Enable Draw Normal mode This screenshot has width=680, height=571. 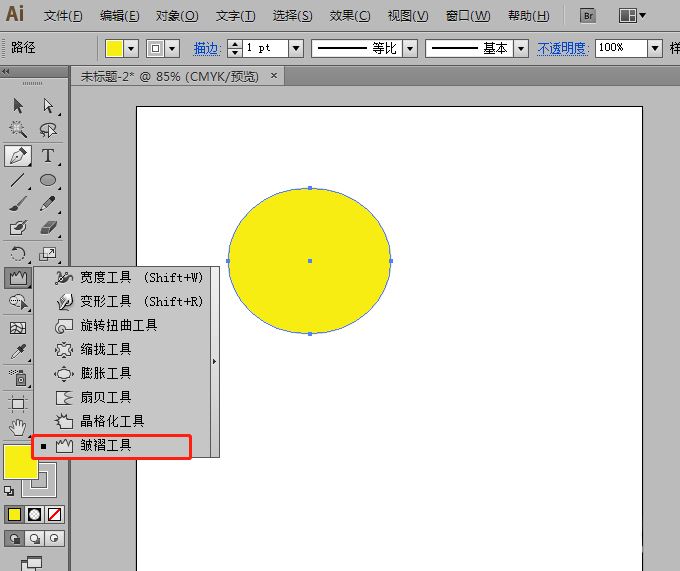pyautogui.click(x=14, y=538)
